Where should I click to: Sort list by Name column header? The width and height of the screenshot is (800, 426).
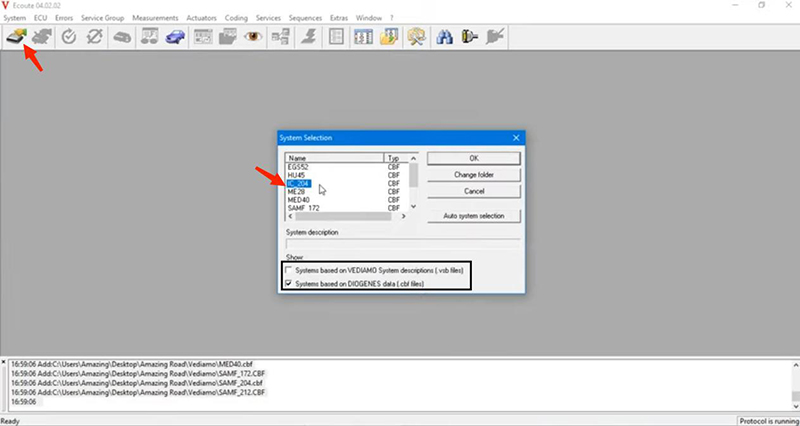tap(334, 158)
